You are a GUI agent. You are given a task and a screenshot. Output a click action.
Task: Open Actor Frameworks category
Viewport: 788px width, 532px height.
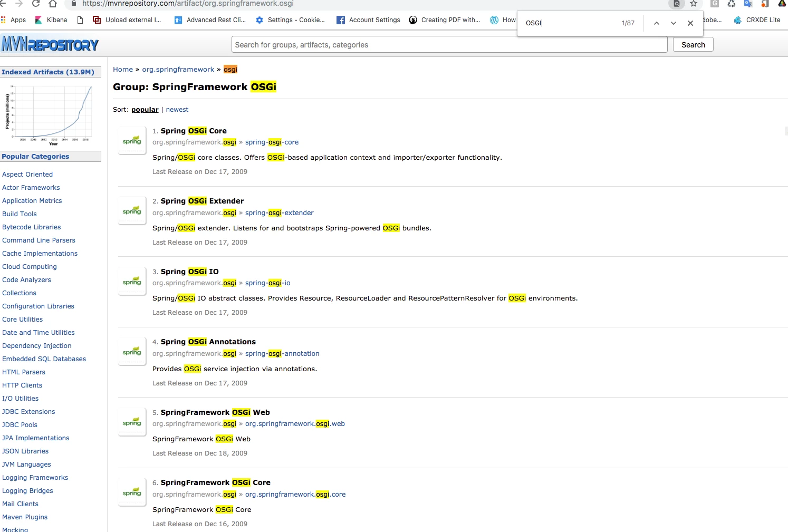[31, 188]
